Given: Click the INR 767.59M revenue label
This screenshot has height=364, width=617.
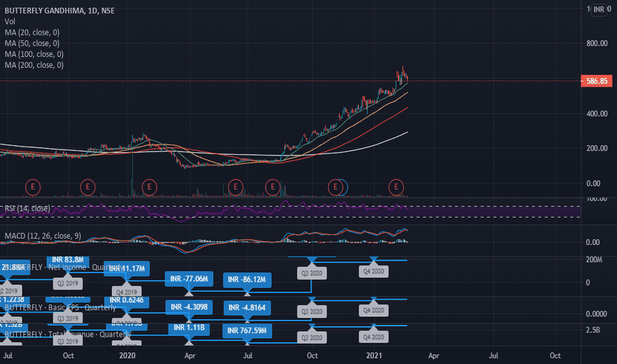Looking at the screenshot, I should [x=247, y=330].
